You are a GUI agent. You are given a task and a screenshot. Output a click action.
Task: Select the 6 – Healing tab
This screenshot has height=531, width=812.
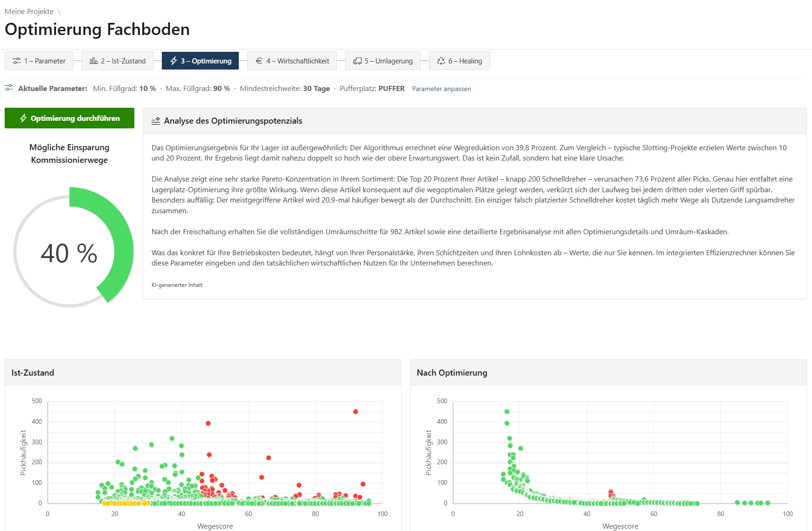click(459, 61)
